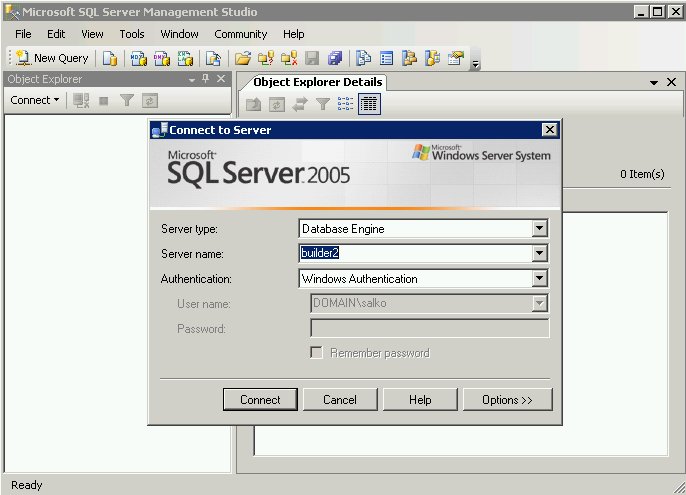This screenshot has height=495, width=686.
Task: Open the Registered Servers window icon
Action: [363, 58]
